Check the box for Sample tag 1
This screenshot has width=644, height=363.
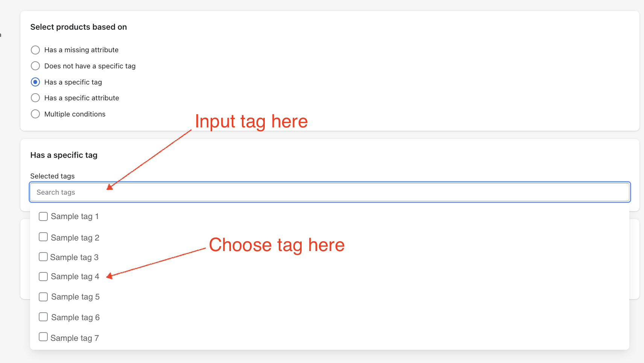[x=43, y=216]
